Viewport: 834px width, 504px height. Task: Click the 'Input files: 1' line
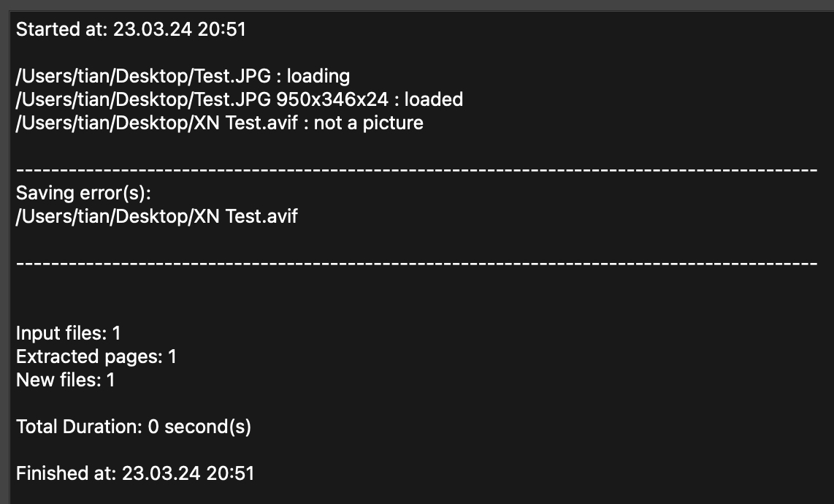(68, 333)
